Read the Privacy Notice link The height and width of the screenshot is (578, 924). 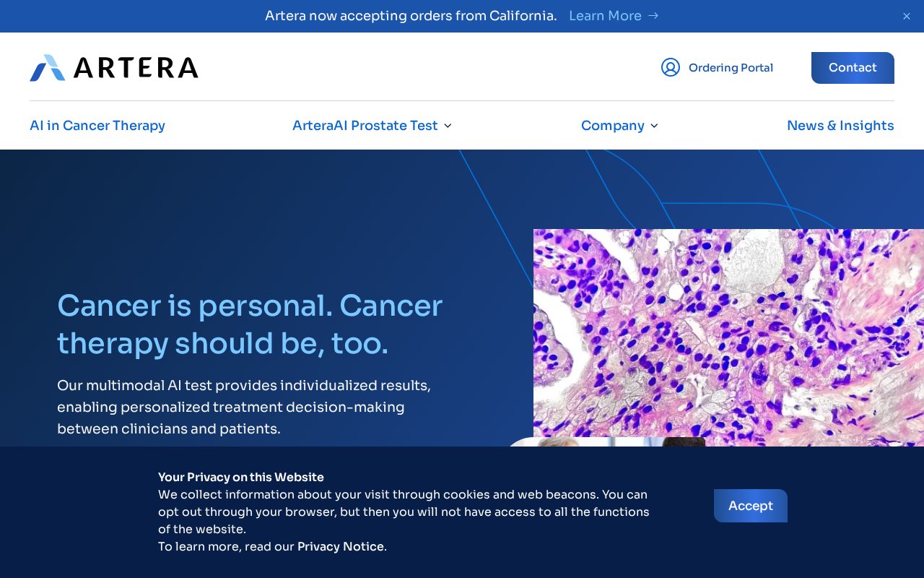click(x=341, y=546)
